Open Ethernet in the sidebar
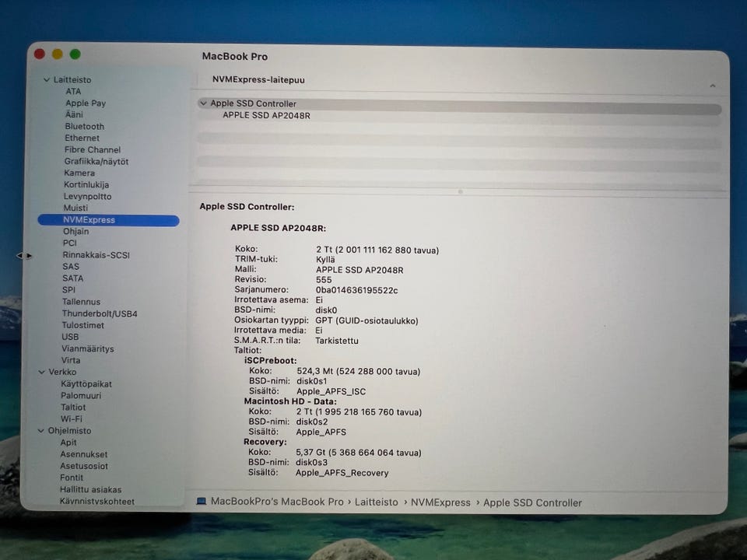 (x=82, y=138)
